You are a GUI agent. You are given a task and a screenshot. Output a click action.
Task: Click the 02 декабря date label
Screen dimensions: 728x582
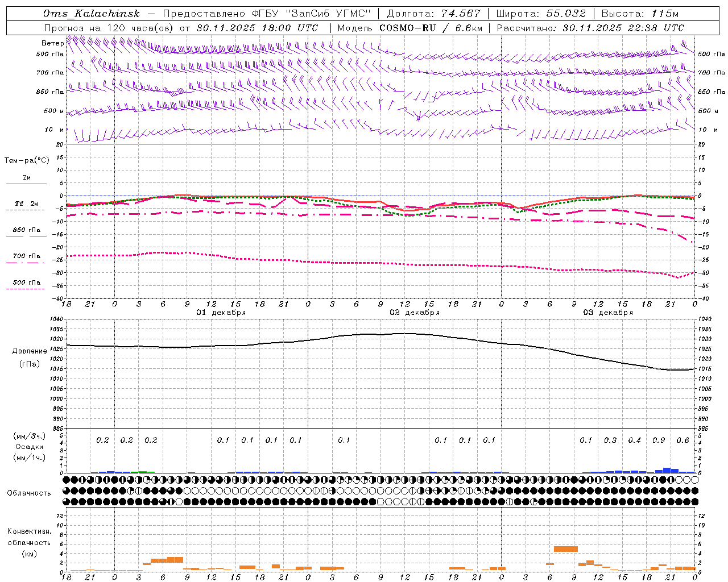[x=415, y=313]
